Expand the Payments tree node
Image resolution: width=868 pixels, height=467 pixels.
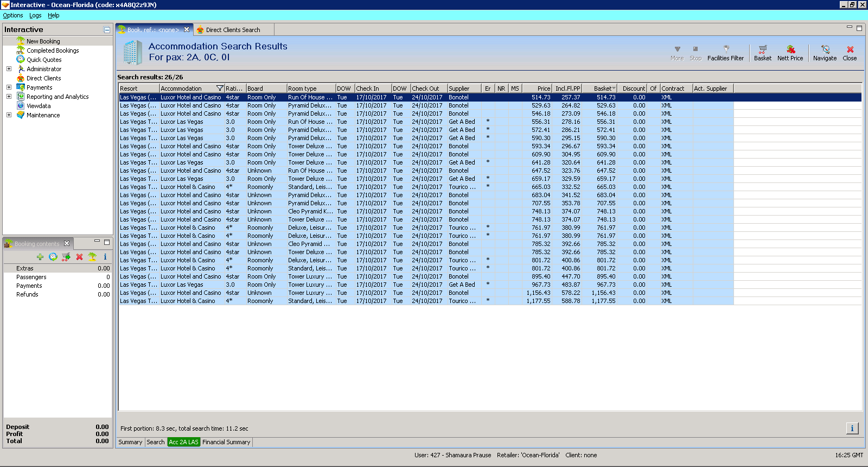click(x=9, y=87)
